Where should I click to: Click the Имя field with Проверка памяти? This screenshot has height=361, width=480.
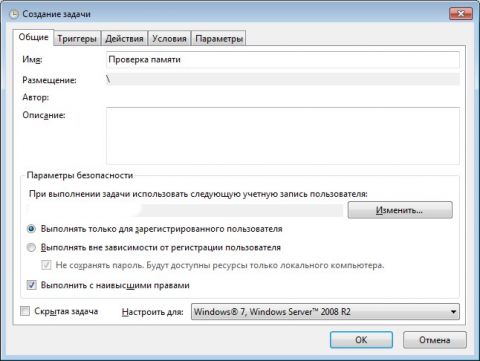(283, 60)
